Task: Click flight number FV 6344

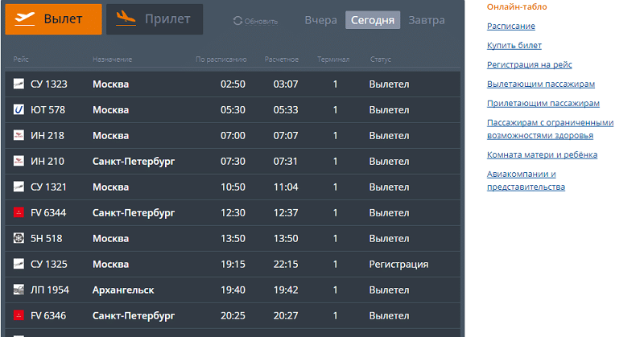Action: (48, 212)
